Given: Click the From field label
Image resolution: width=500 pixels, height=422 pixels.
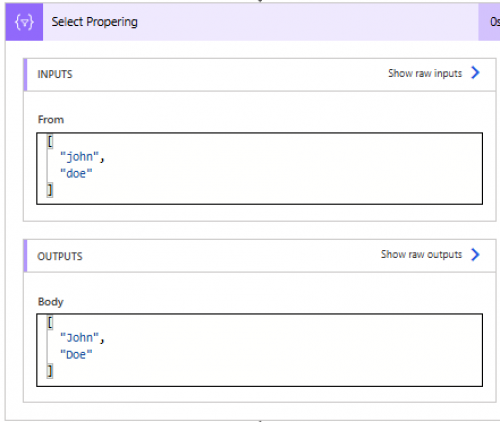Looking at the screenshot, I should tap(51, 119).
